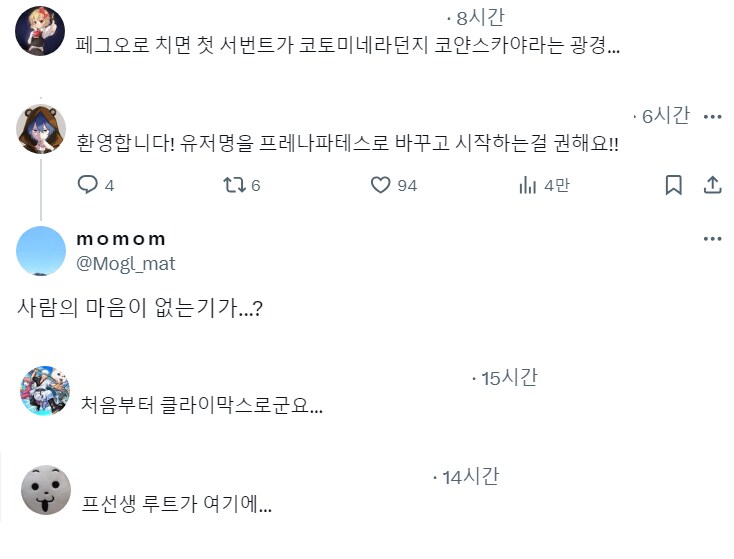This screenshot has height=559, width=734.
Task: Like the tweet with 94 hearts
Action: (380, 185)
